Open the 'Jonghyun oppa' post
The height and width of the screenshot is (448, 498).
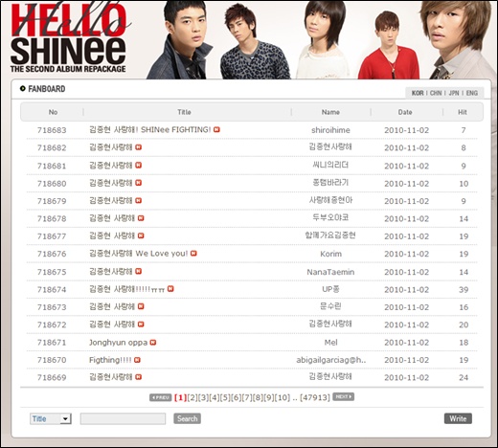click(118, 343)
